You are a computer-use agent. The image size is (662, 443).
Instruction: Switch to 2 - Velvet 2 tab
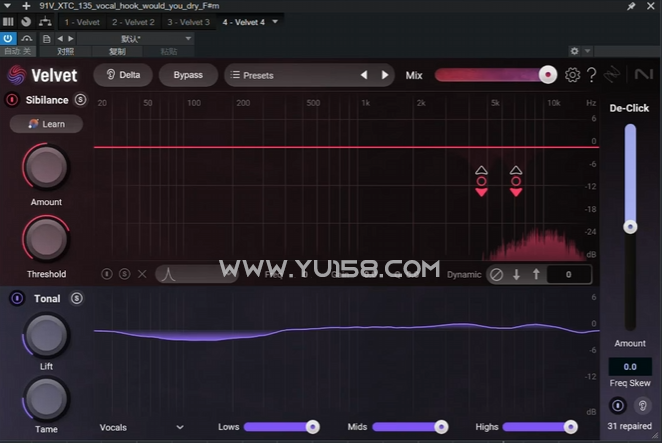(133, 22)
